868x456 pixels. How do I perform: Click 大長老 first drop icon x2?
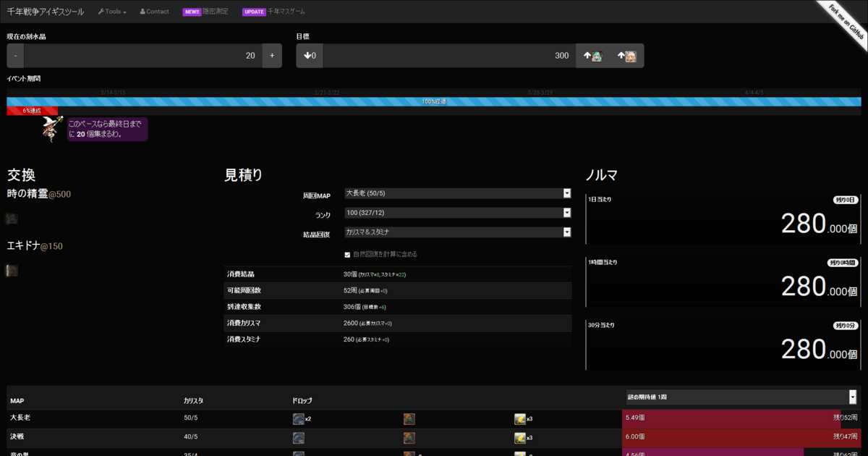(x=298, y=418)
